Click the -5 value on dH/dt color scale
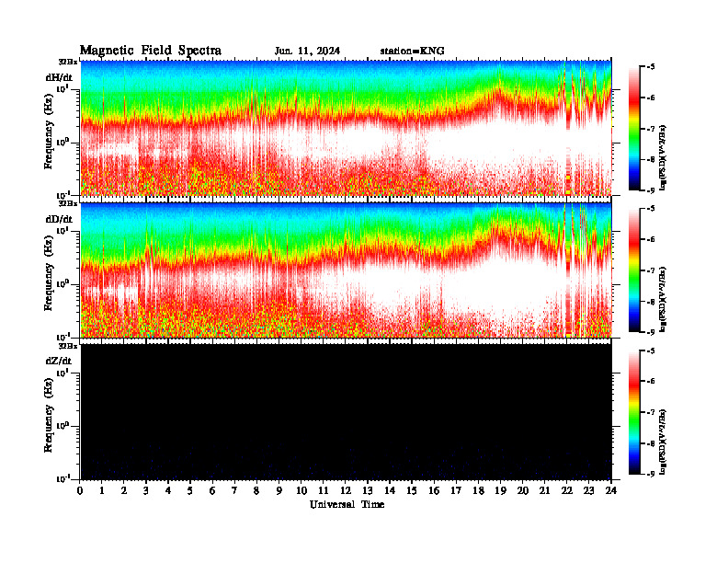Image resolution: width=728 pixels, height=563 pixels. coord(651,67)
